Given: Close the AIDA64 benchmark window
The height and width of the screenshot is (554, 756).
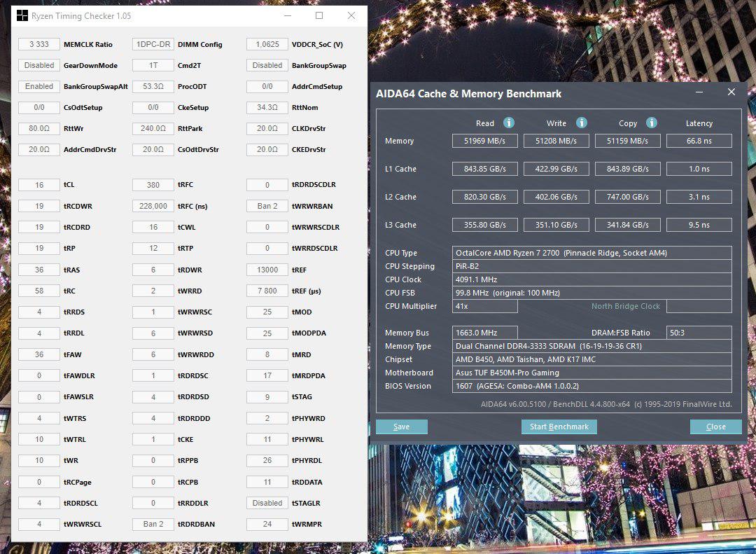Looking at the screenshot, I should tap(731, 92).
